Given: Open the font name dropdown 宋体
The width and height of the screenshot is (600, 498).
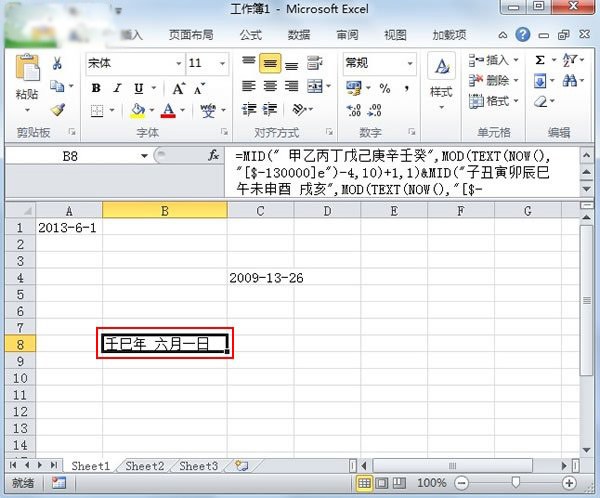Looking at the screenshot, I should point(135,63).
